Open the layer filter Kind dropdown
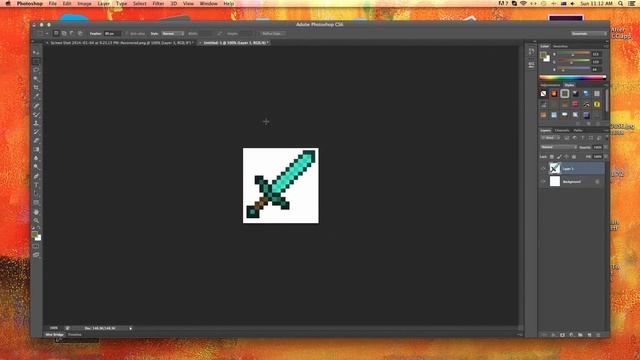640x360 pixels. point(551,138)
